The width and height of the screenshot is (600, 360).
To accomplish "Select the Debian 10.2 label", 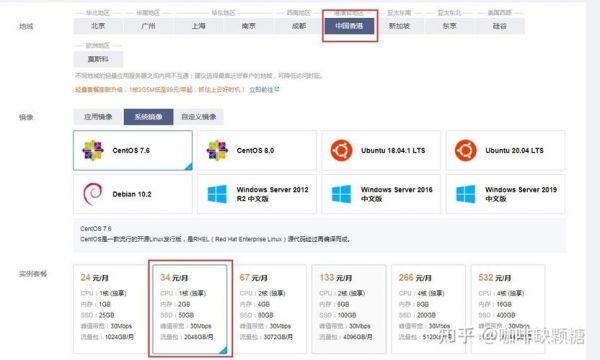I will [x=132, y=194].
